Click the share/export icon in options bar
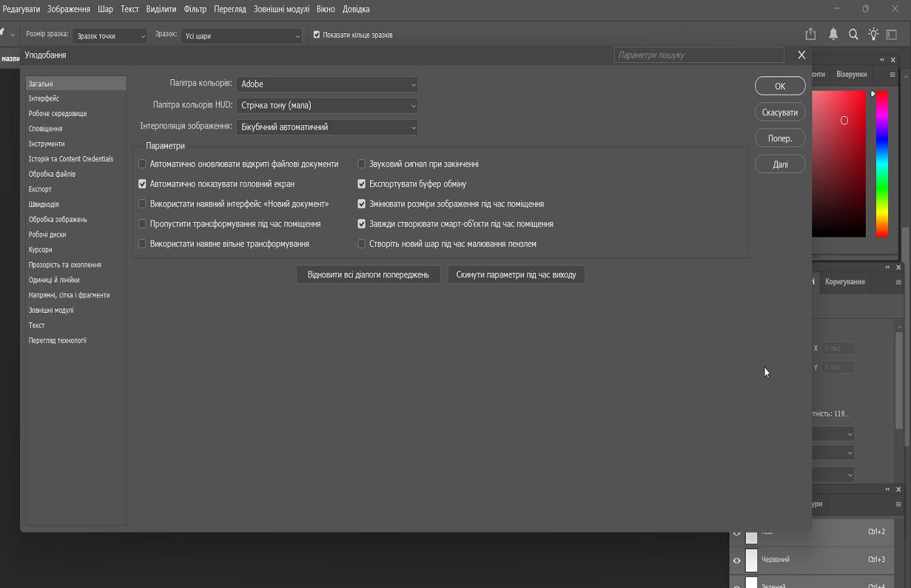Image resolution: width=911 pixels, height=588 pixels. point(810,35)
